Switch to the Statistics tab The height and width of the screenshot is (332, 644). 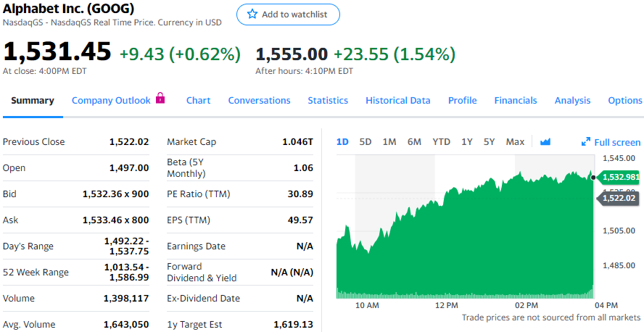click(x=328, y=101)
